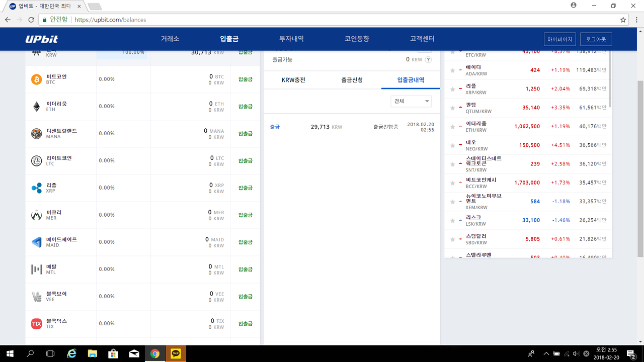
Task: Click the Ethereum coin icon in balances
Action: [36, 107]
